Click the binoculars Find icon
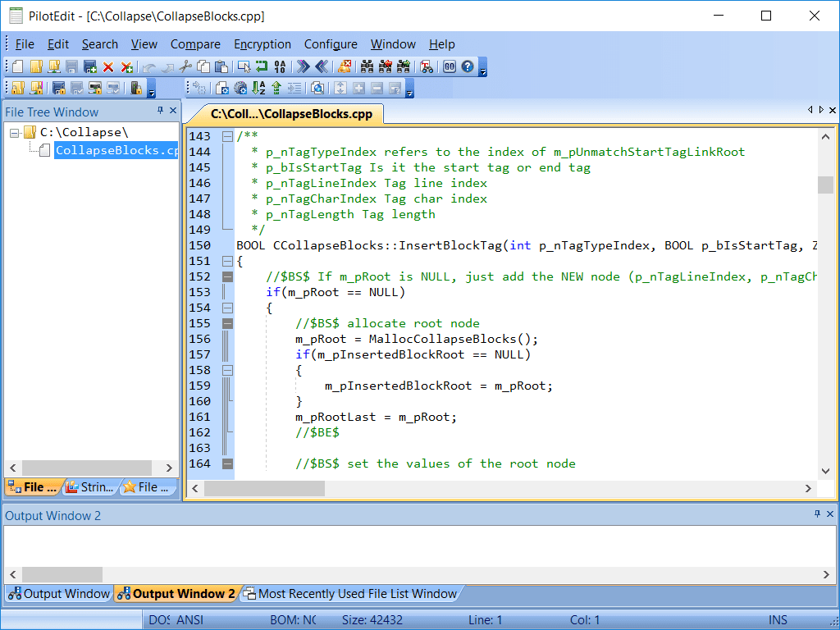Viewport: 840px width, 630px height. click(367, 66)
